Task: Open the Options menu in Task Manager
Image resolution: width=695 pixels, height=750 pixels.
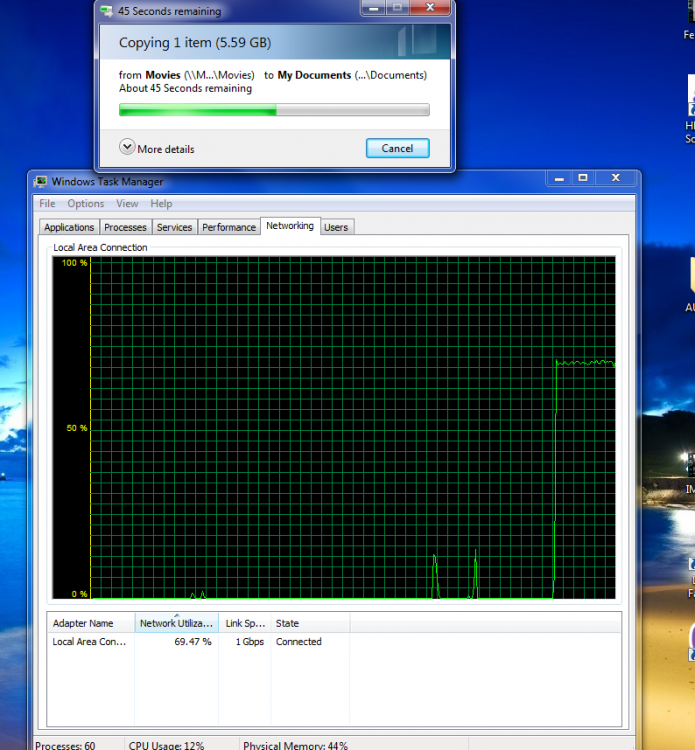Action: click(x=86, y=203)
